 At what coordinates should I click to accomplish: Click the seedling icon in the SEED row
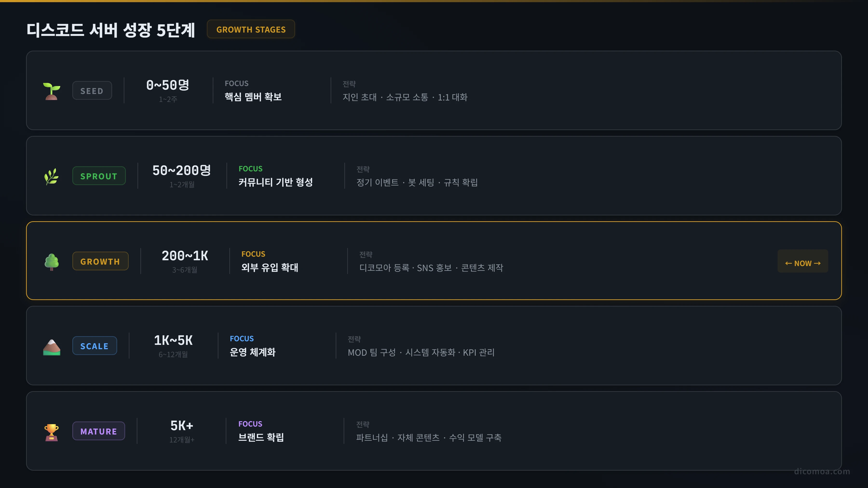(x=52, y=91)
